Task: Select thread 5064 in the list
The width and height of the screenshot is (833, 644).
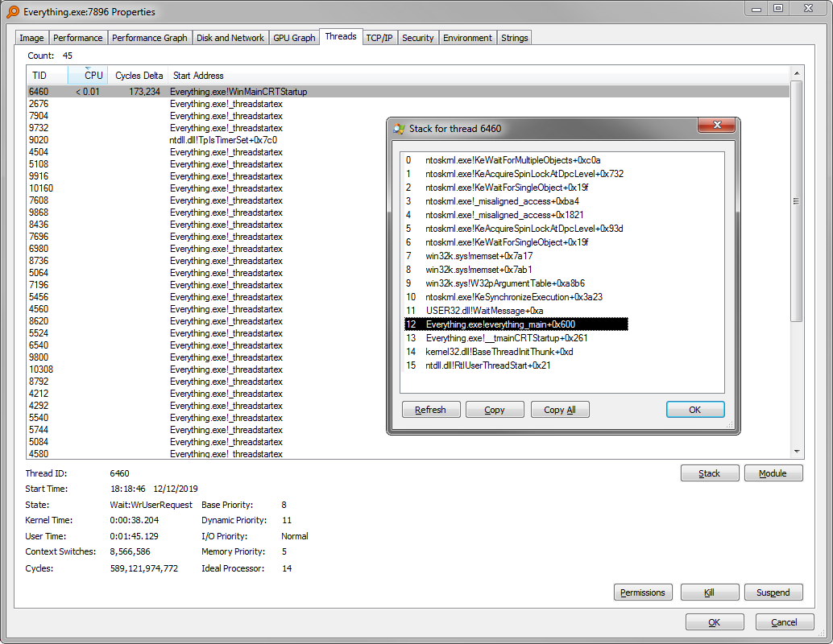Action: [408, 273]
